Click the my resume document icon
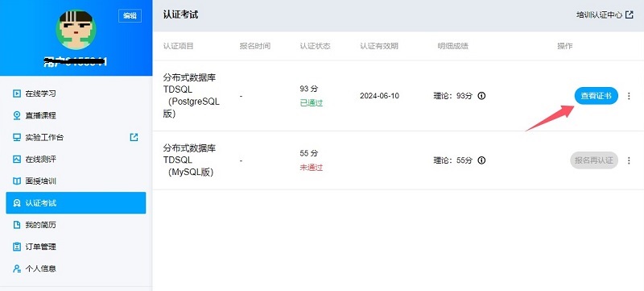Screen dimensions: 644x291 [17, 225]
